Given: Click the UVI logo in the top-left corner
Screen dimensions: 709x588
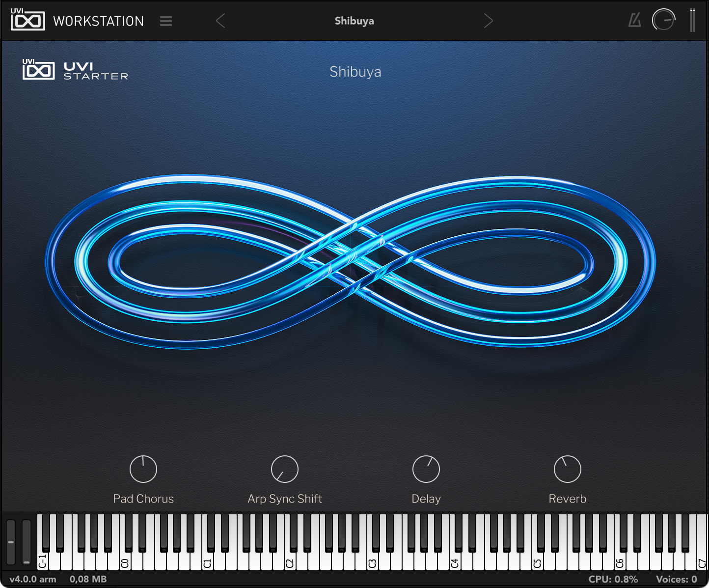Looking at the screenshot, I should coord(27,20).
